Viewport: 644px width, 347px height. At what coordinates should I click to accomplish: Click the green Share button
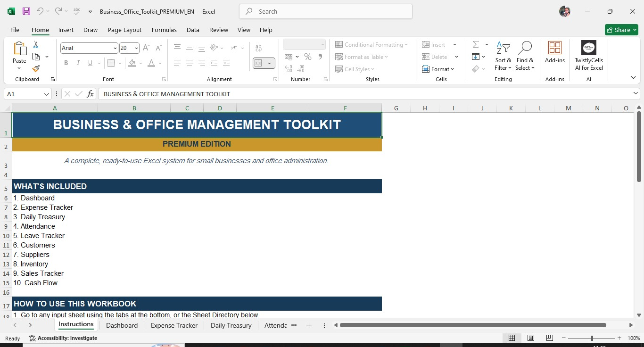click(x=621, y=30)
